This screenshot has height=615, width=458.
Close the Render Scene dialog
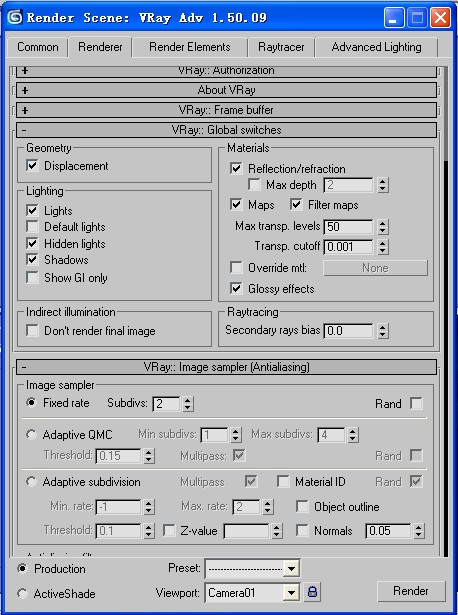point(440,18)
